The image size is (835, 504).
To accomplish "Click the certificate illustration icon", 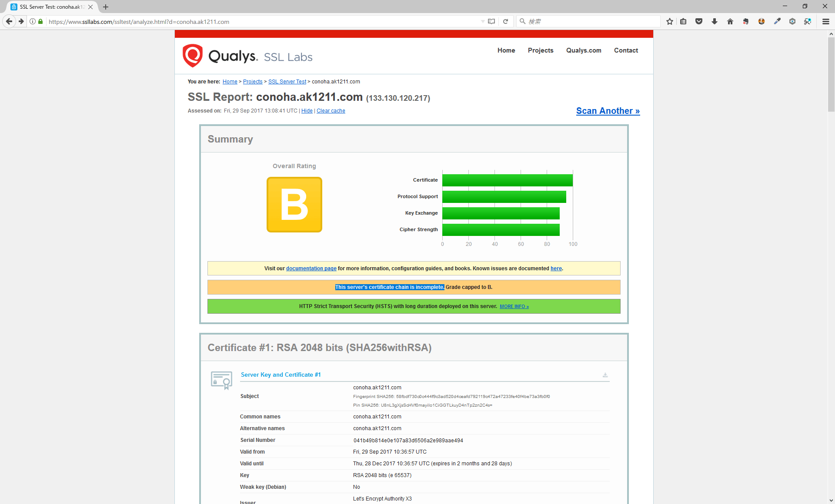I will [222, 380].
